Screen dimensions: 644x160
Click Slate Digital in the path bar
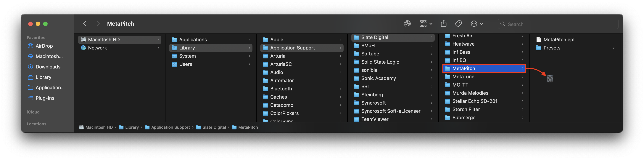(x=211, y=127)
